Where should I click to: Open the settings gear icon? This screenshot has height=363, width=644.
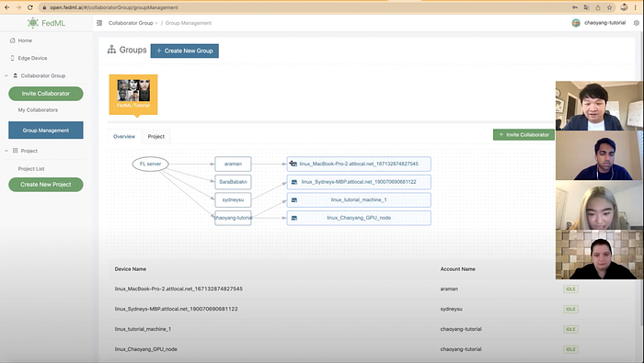tap(637, 23)
